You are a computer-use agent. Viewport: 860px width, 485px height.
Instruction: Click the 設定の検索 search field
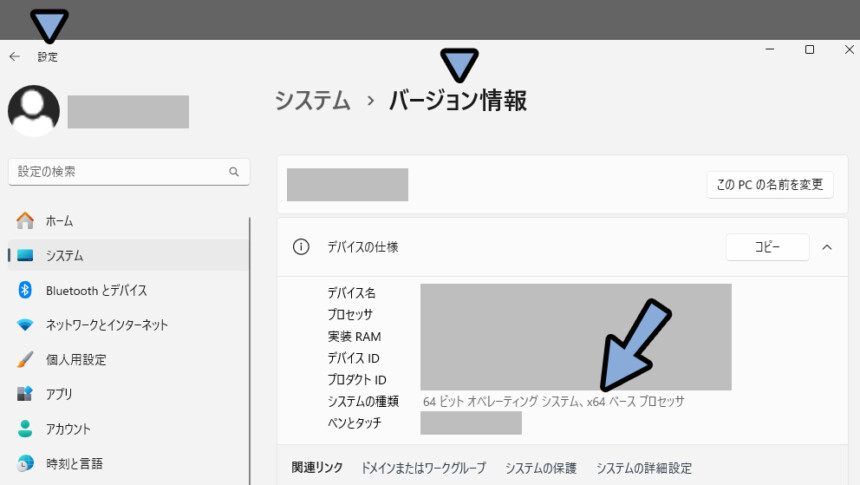[129, 172]
